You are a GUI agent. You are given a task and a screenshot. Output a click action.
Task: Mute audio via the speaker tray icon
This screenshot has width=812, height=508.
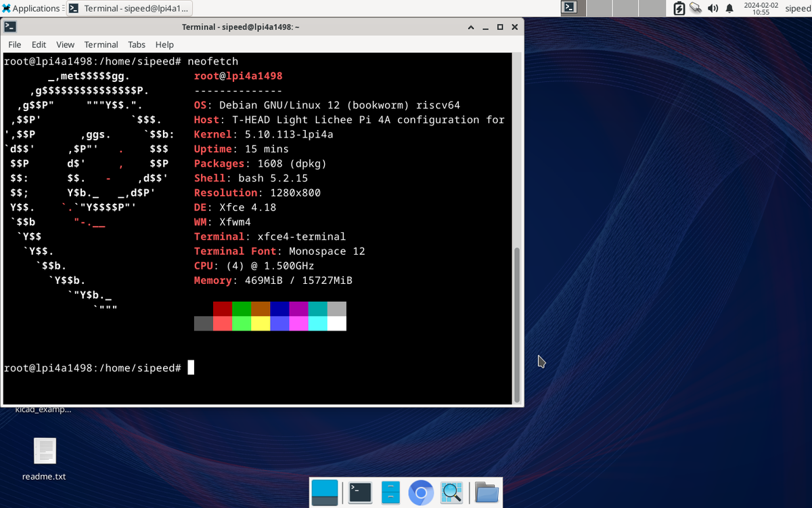713,8
